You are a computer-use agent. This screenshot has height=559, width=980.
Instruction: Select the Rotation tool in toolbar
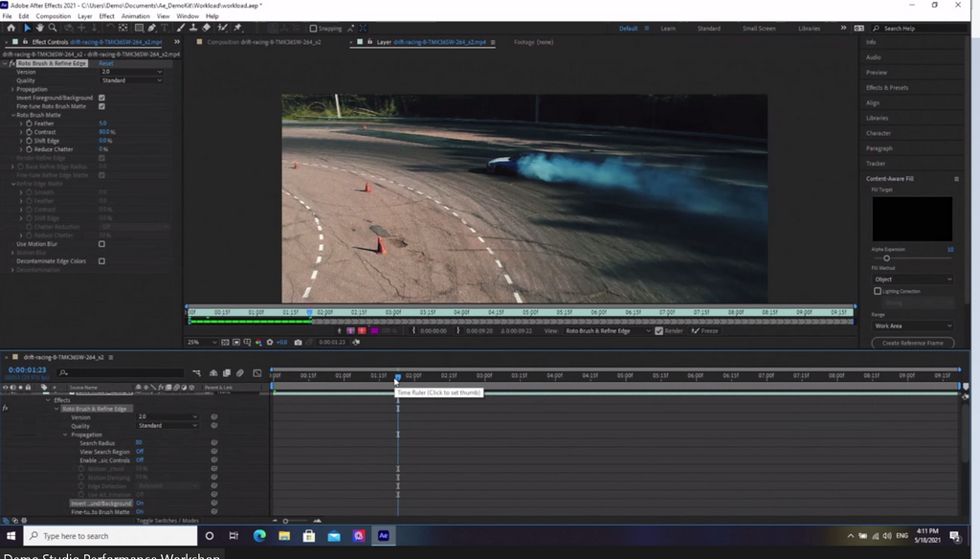click(x=109, y=28)
